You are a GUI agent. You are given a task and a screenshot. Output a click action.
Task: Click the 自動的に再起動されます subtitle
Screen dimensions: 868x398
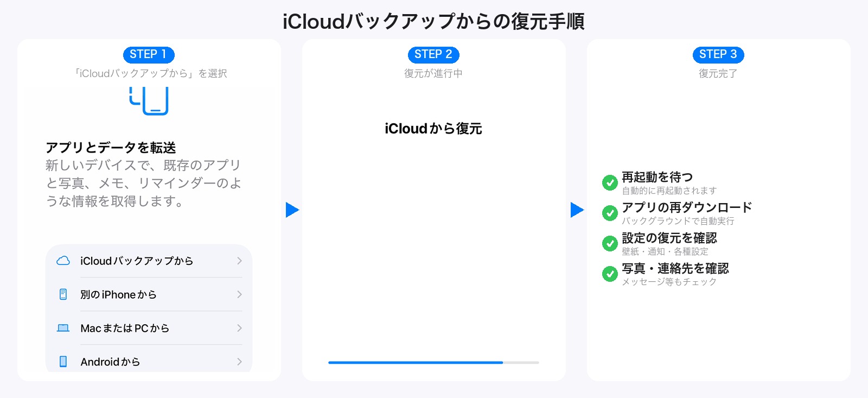(669, 191)
